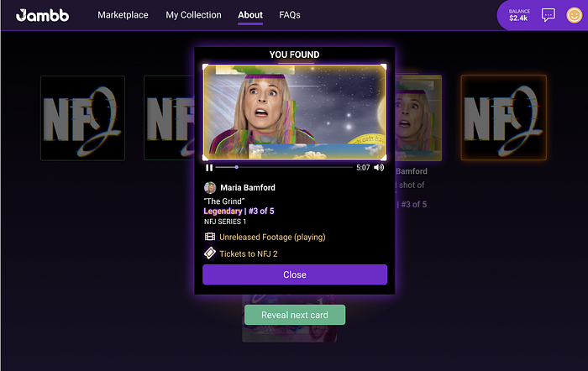The image size is (588, 371).
Task: View account balance $2.4k
Action: (519, 15)
